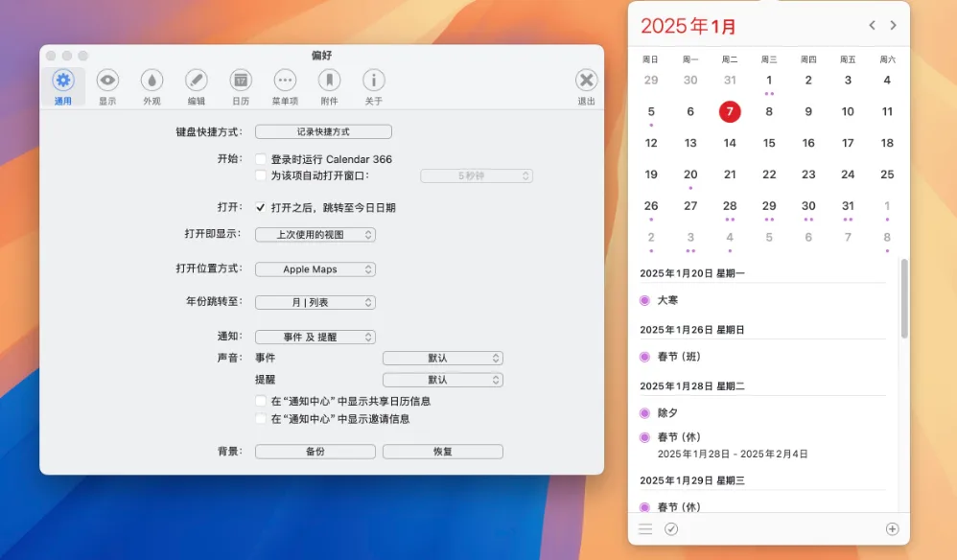This screenshot has height=560, width=957.
Task: Enable 登录时运行 Calendar 366 checkbox
Action: pyautogui.click(x=261, y=159)
